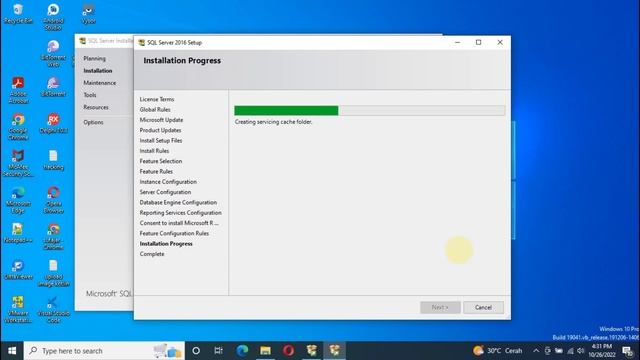
Task: Open the Hacking file on desktop
Action: pyautogui.click(x=53, y=160)
